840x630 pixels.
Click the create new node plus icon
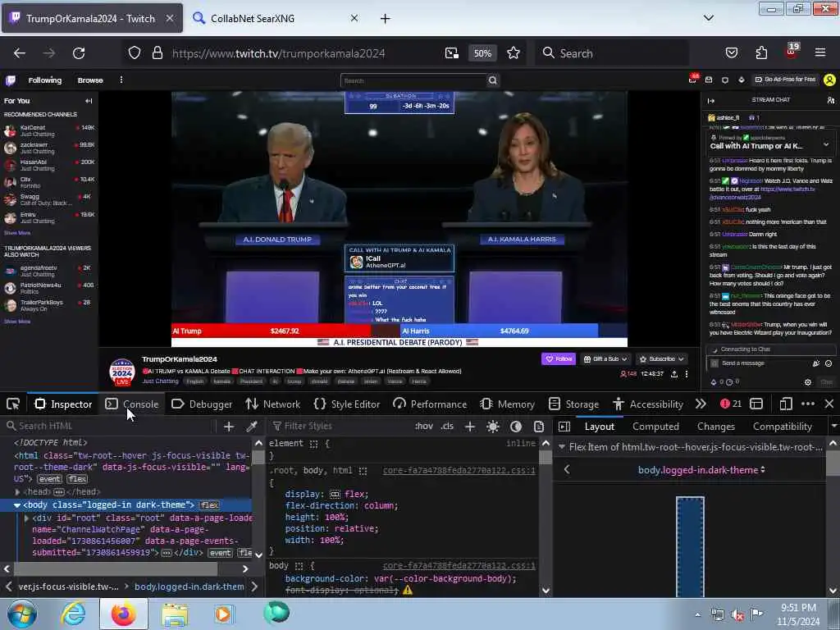[x=229, y=427]
